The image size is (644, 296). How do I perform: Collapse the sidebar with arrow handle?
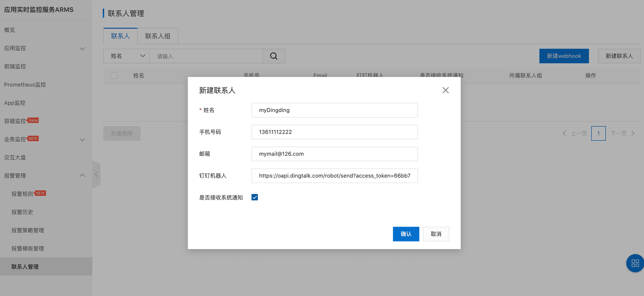pos(96,174)
